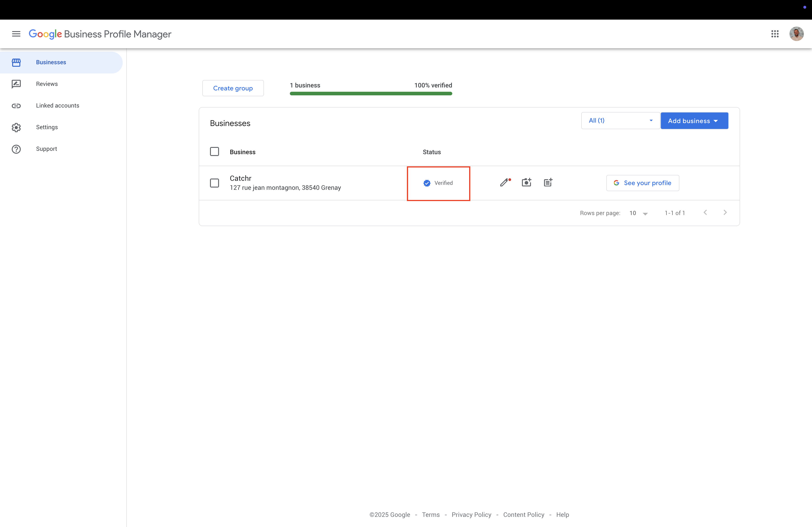812x527 pixels.
Task: Open Reviews in sidebar
Action: 61,84
